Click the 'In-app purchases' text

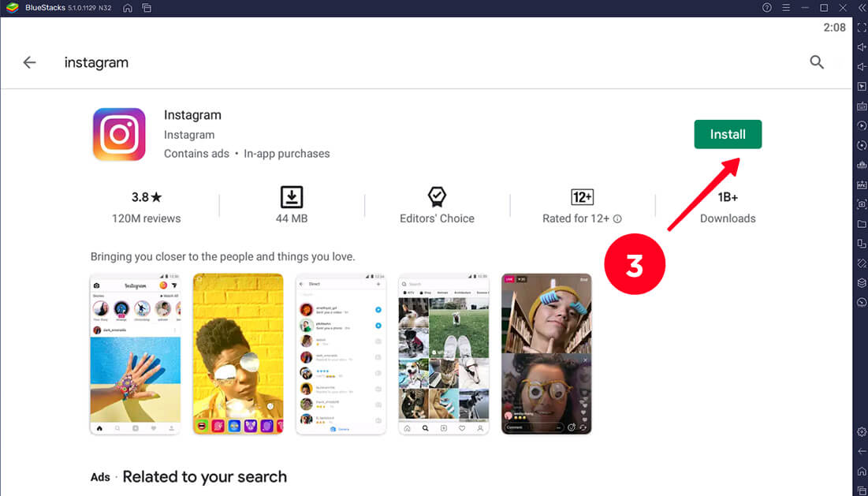pyautogui.click(x=287, y=154)
